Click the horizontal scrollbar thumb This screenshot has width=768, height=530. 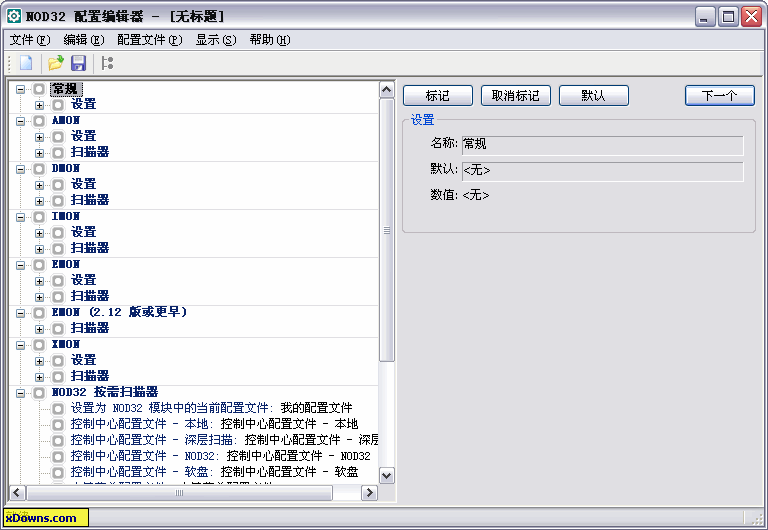(179, 493)
